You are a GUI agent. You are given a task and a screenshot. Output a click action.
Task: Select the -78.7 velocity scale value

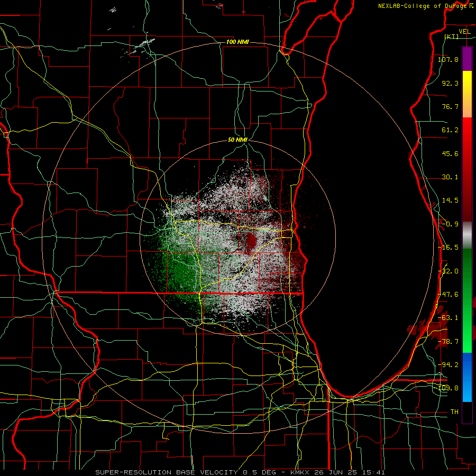pyautogui.click(x=448, y=342)
